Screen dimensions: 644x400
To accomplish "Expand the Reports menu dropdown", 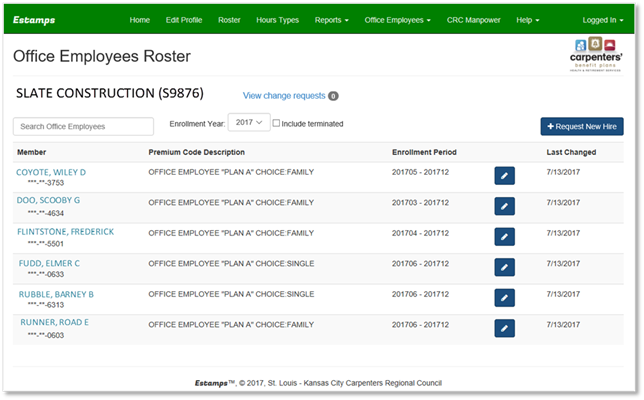I will pyautogui.click(x=331, y=20).
